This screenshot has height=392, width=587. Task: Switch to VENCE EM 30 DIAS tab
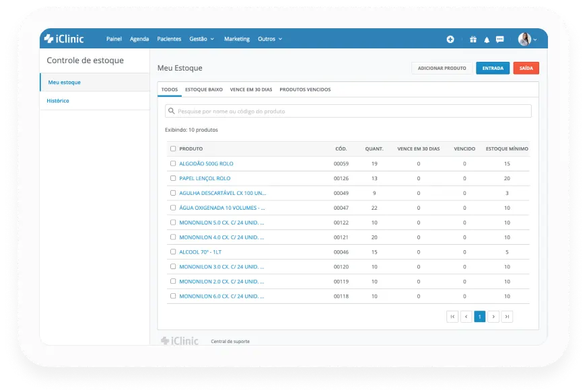pos(251,89)
